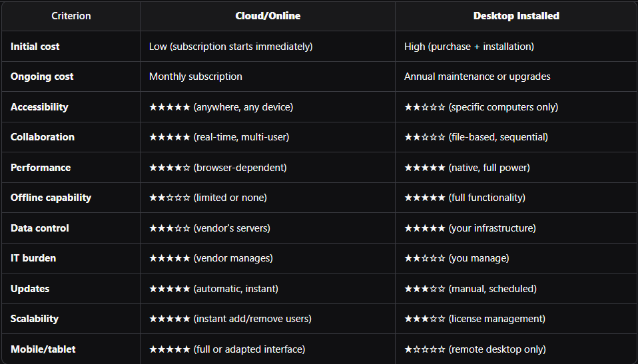
Task: Select the Initial cost row label
Action: pos(35,47)
